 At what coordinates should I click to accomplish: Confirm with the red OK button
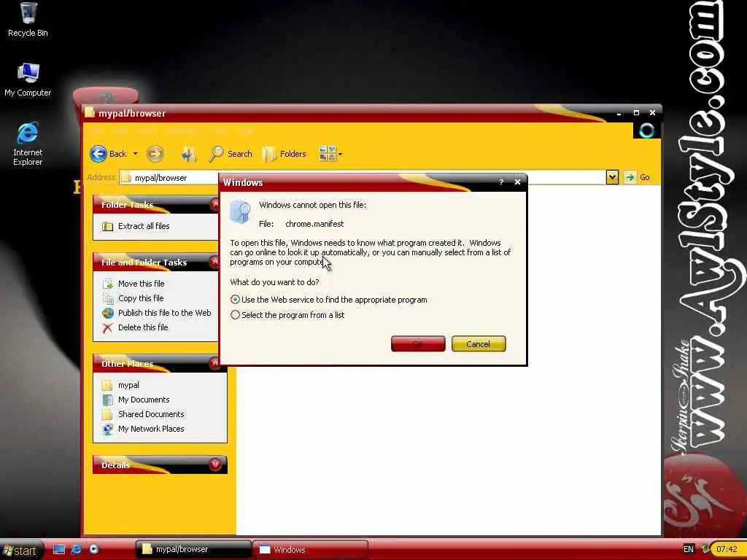pos(418,344)
